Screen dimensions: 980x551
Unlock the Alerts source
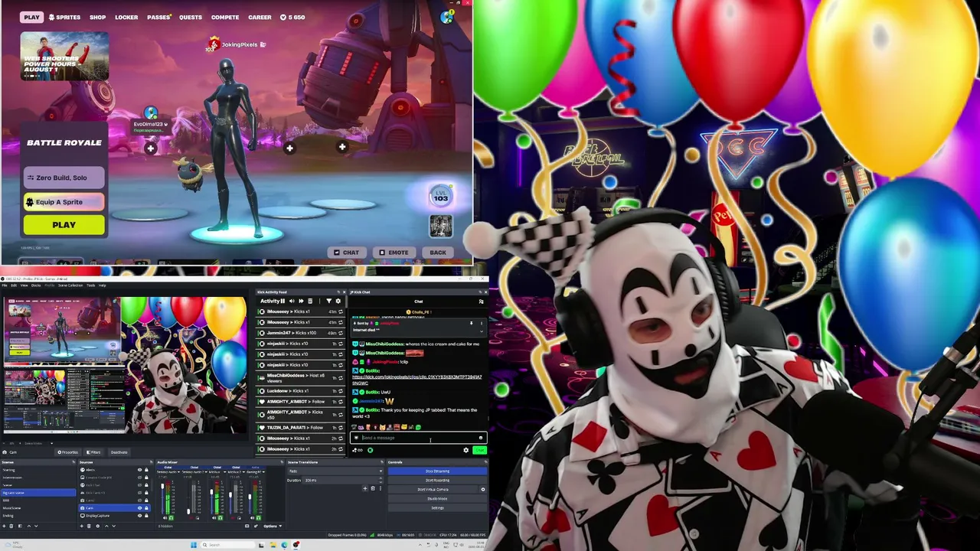tap(146, 470)
